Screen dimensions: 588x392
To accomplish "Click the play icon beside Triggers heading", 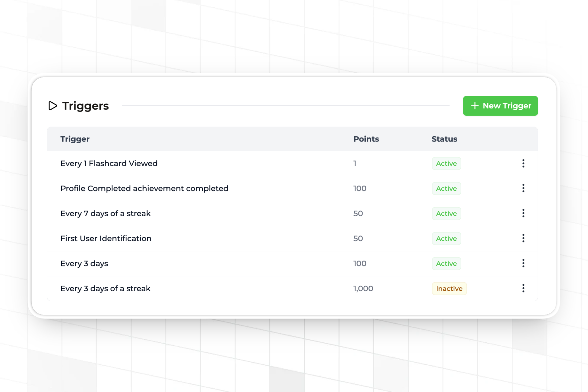I will pyautogui.click(x=52, y=106).
